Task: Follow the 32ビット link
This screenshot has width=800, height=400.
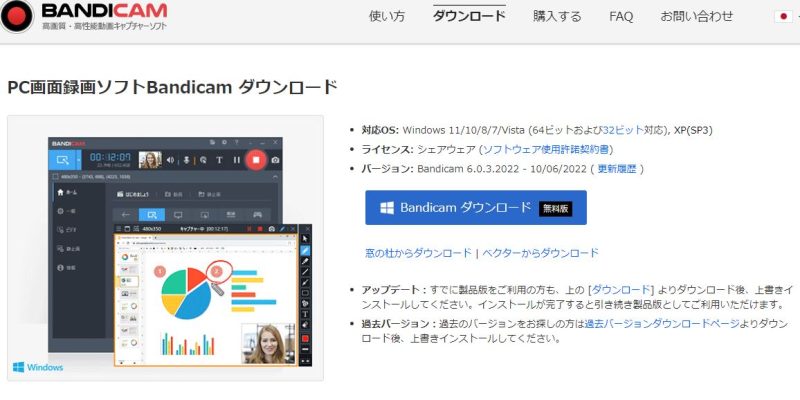Action: [x=622, y=130]
